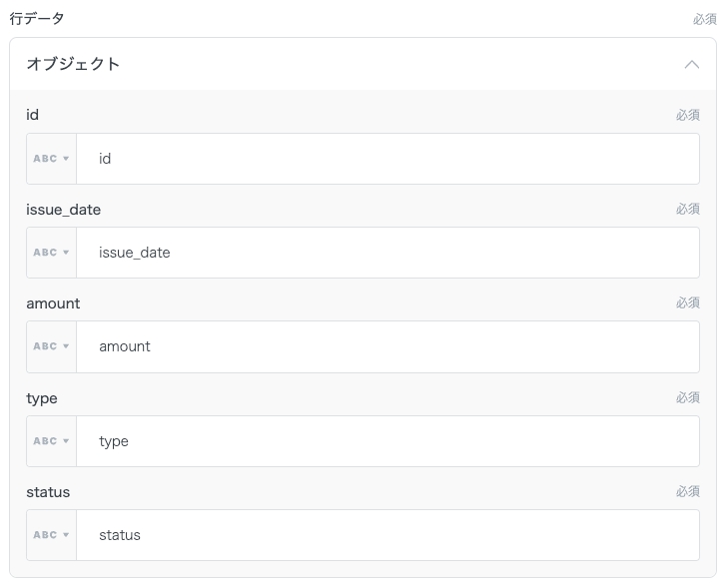Open the ABC type selector for issue_date
727x588 pixels.
pos(52,253)
